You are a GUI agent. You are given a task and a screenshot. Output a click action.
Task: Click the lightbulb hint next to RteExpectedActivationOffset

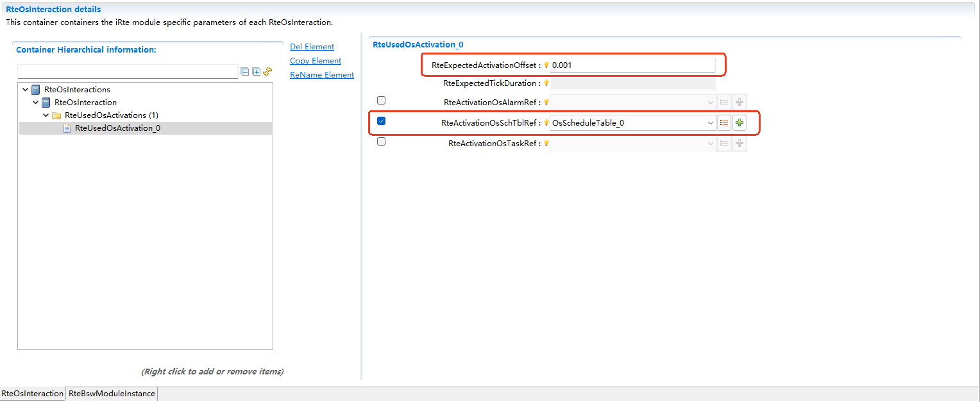(x=546, y=65)
